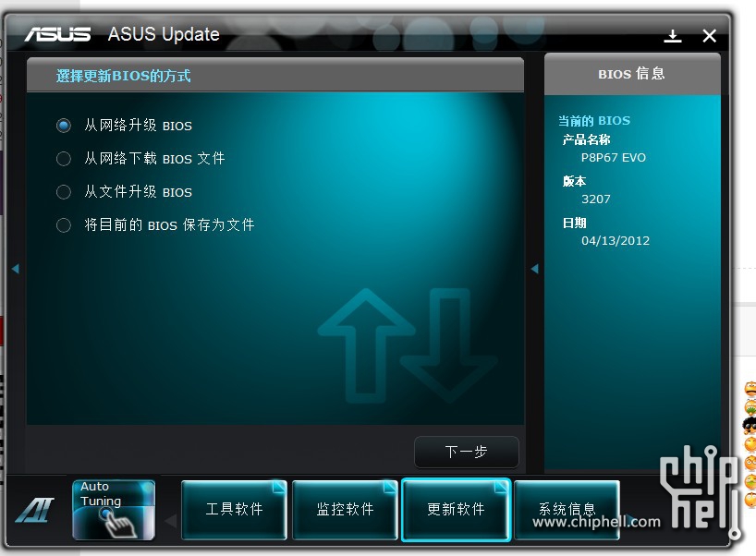Click the '選擇更新BIOS的方式' heading

pos(124,76)
